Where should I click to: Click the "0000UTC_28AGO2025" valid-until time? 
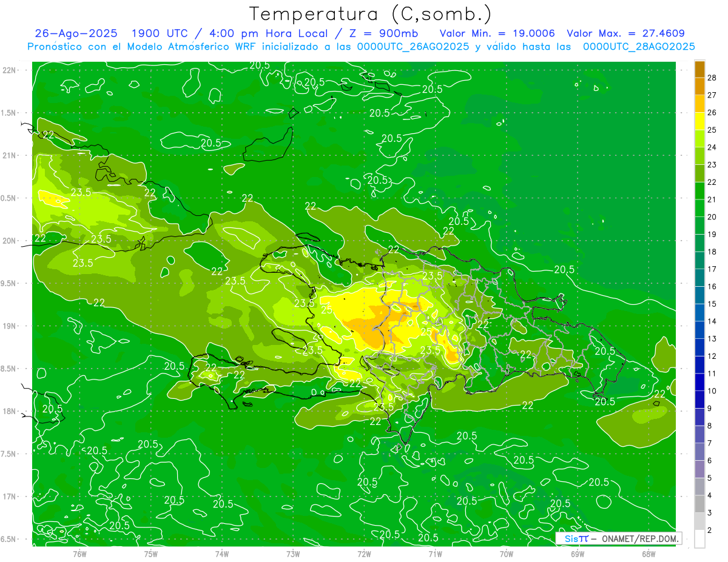point(639,47)
